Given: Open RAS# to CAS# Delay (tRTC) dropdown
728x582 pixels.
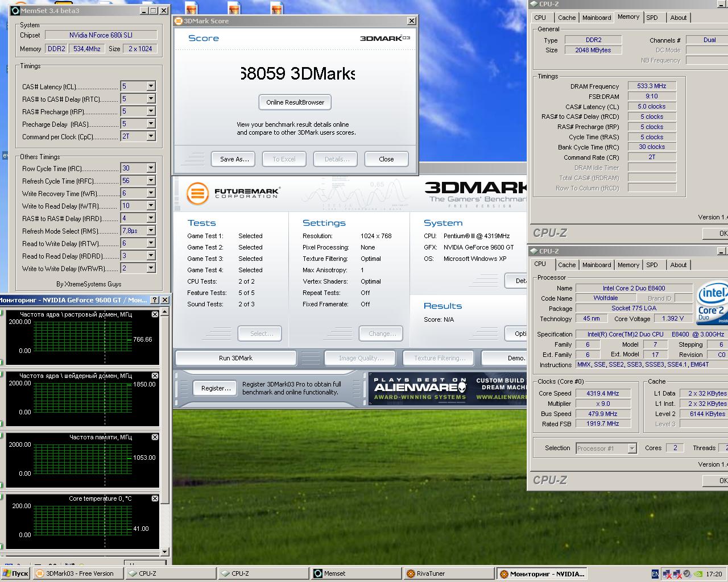Looking at the screenshot, I should (151, 99).
